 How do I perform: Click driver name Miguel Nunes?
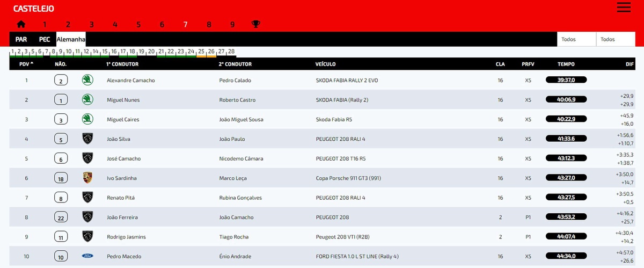point(123,100)
